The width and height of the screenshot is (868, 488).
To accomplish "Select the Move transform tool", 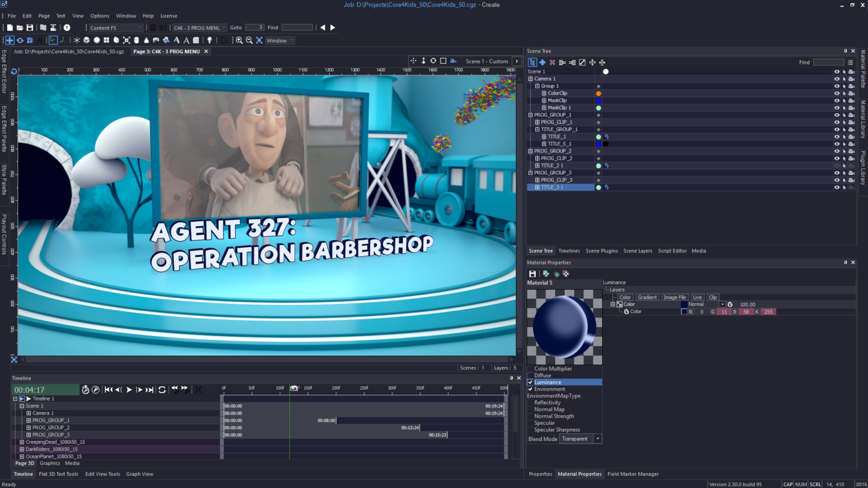I will click(9, 40).
